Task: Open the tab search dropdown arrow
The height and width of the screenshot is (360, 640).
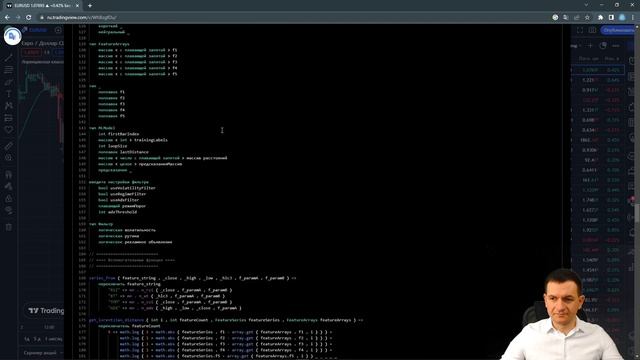Action: click(x=586, y=5)
